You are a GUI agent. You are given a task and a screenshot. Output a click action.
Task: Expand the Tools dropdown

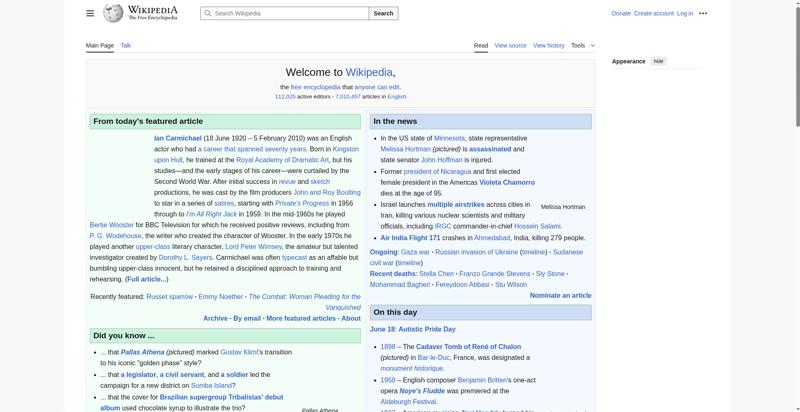583,45
